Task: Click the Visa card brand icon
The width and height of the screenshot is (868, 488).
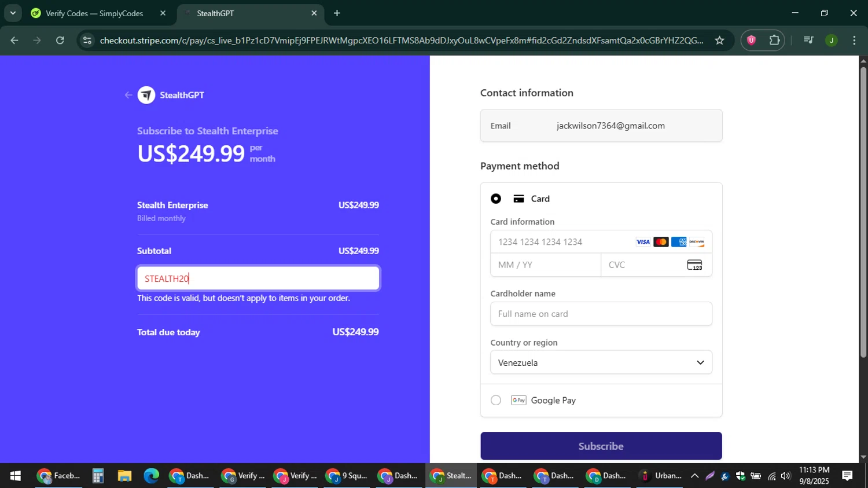Action: (643, 242)
